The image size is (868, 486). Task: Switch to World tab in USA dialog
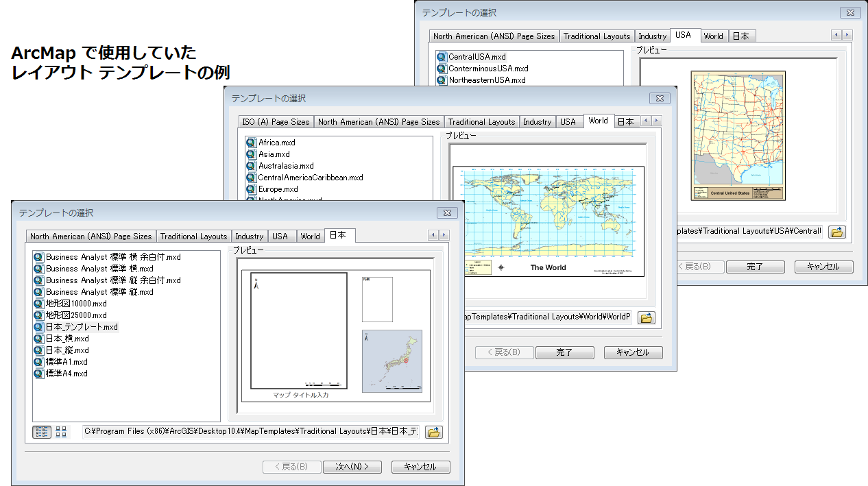pos(713,36)
